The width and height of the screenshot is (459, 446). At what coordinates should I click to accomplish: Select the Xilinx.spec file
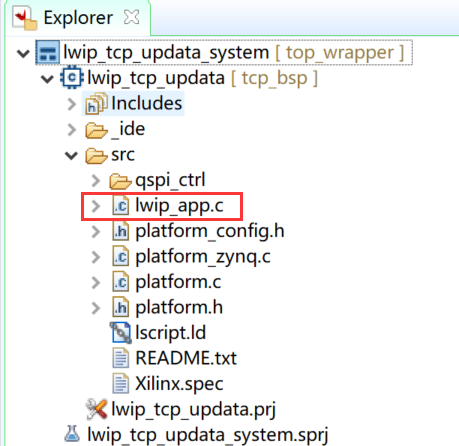179,383
